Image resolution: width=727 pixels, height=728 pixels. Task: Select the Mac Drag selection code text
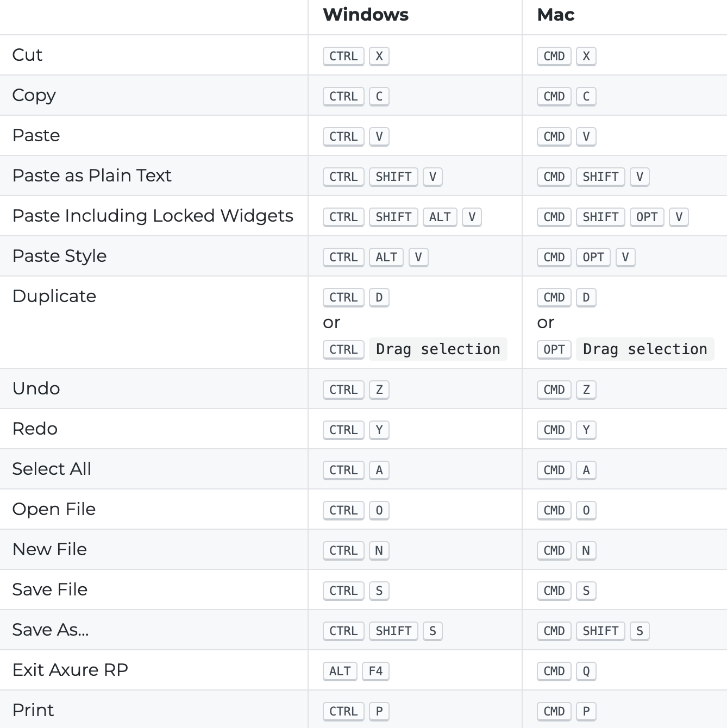[645, 349]
